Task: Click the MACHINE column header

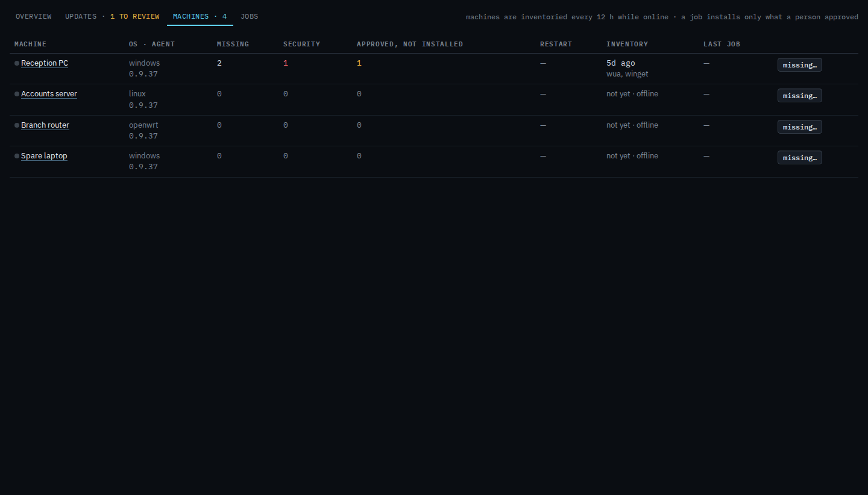Action: click(30, 44)
